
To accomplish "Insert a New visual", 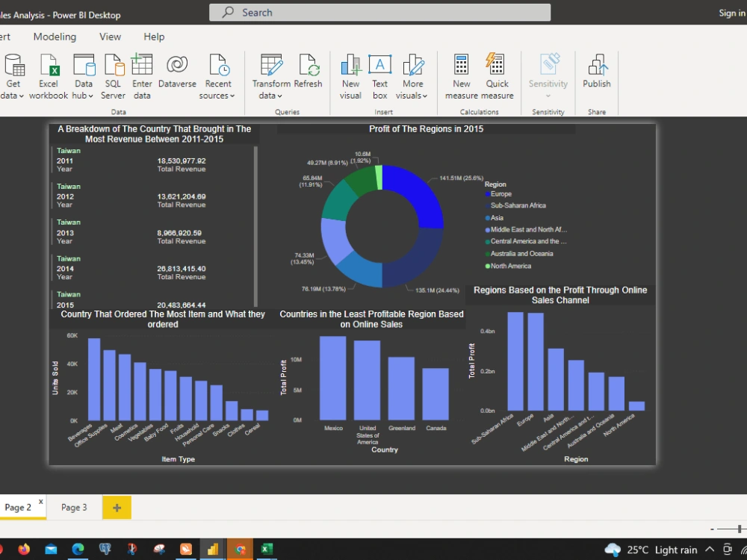I will click(350, 76).
